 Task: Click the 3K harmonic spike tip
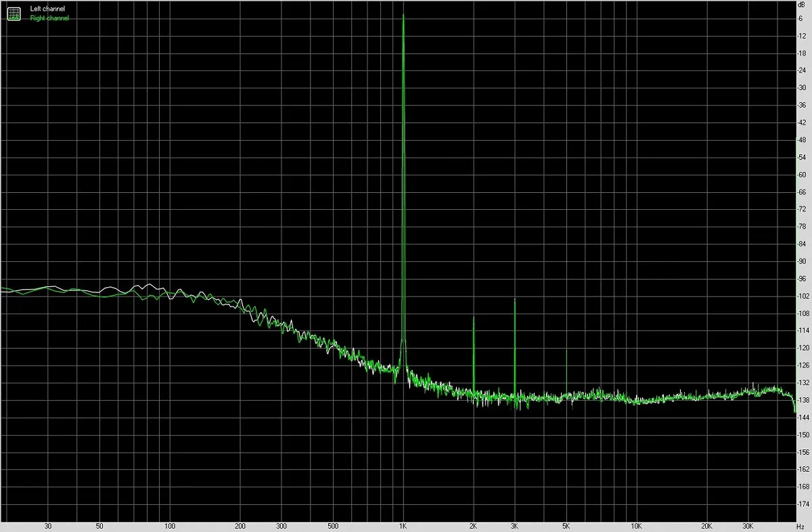click(515, 300)
